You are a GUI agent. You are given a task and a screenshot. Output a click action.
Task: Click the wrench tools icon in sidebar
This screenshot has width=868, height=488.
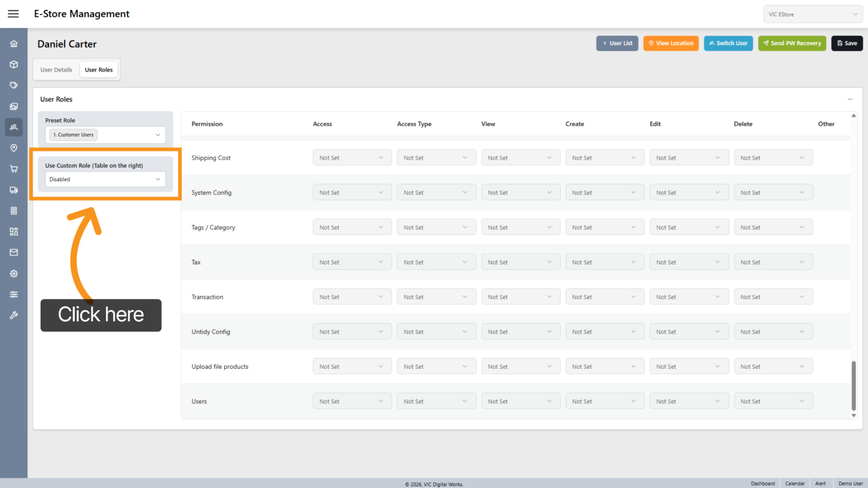pos(14,315)
